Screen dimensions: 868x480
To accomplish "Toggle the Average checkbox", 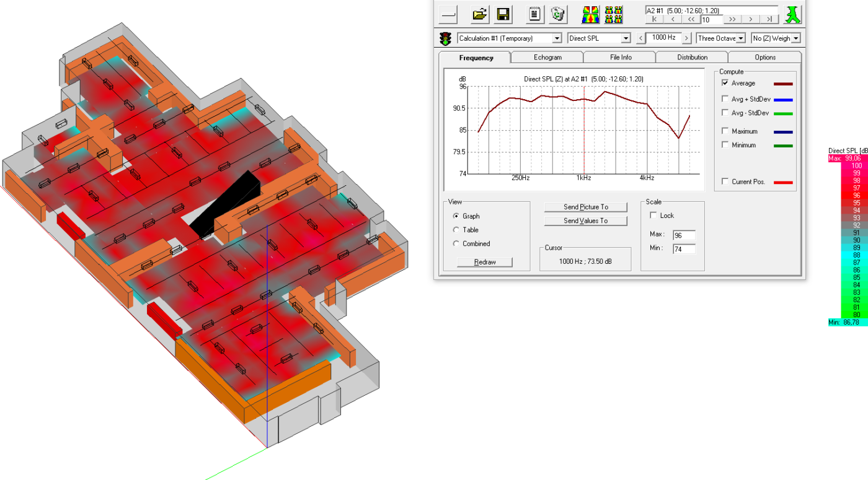I will click(x=725, y=83).
